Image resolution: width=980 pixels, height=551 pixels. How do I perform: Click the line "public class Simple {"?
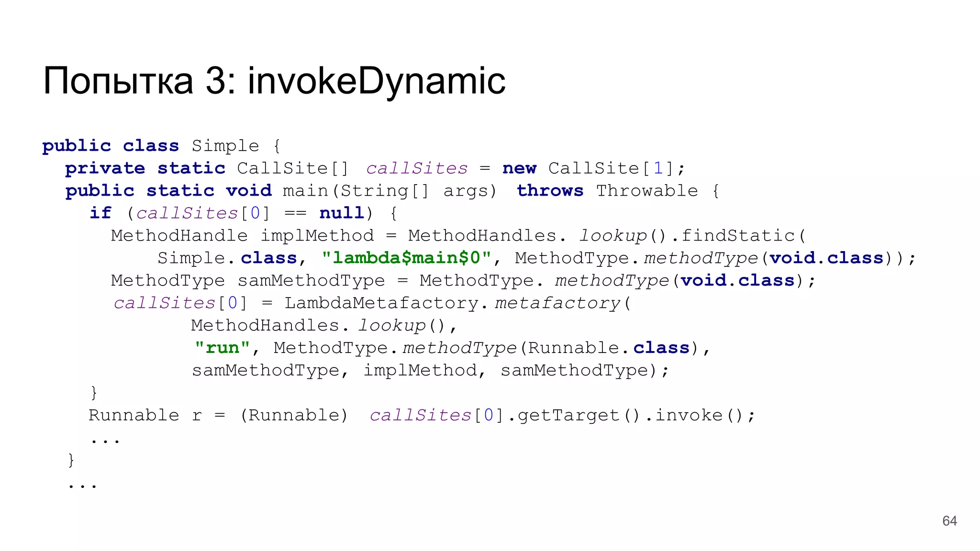coord(162,145)
